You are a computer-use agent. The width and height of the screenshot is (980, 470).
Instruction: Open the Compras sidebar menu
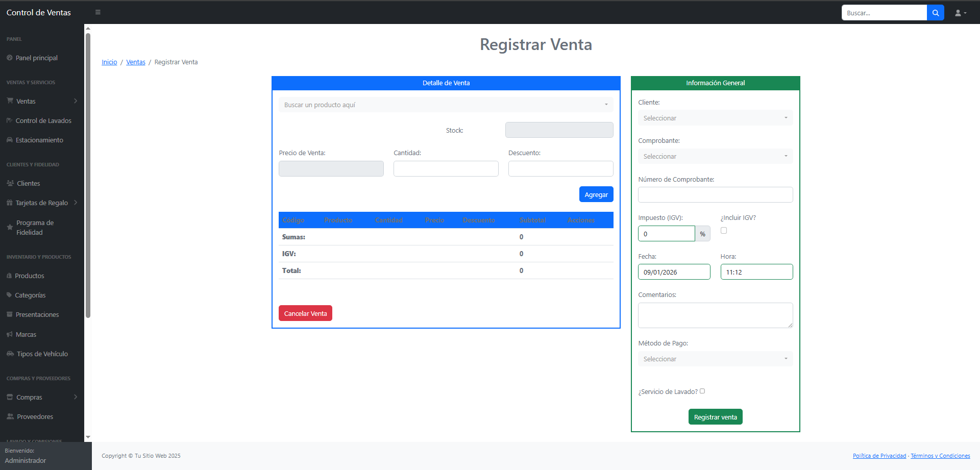42,397
